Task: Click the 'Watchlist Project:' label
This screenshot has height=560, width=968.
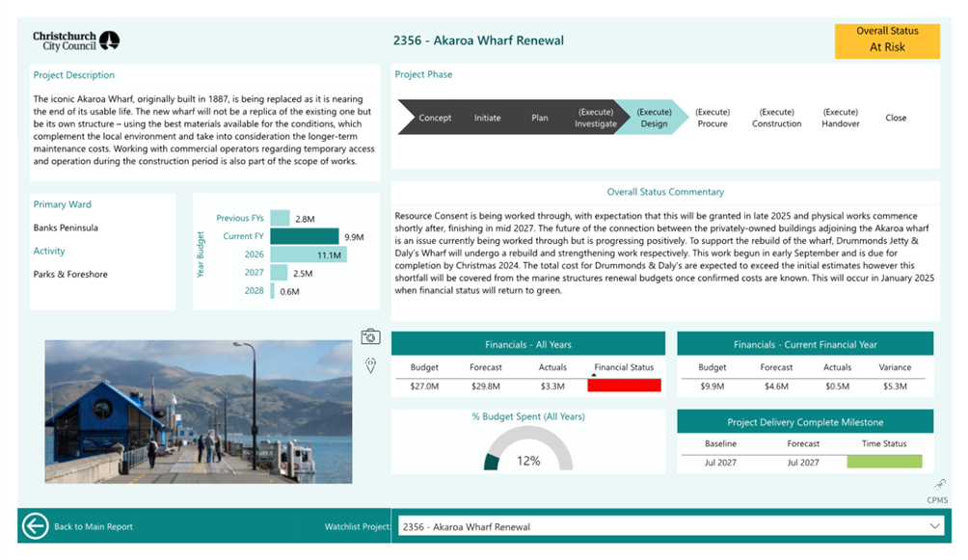Action: [358, 526]
